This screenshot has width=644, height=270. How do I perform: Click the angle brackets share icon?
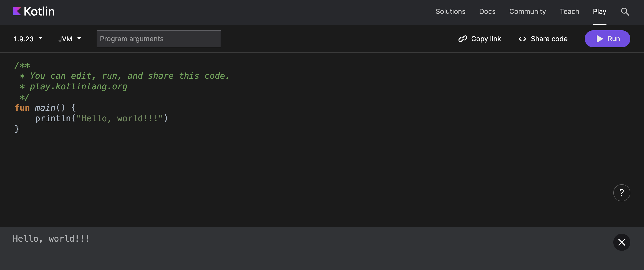click(522, 39)
